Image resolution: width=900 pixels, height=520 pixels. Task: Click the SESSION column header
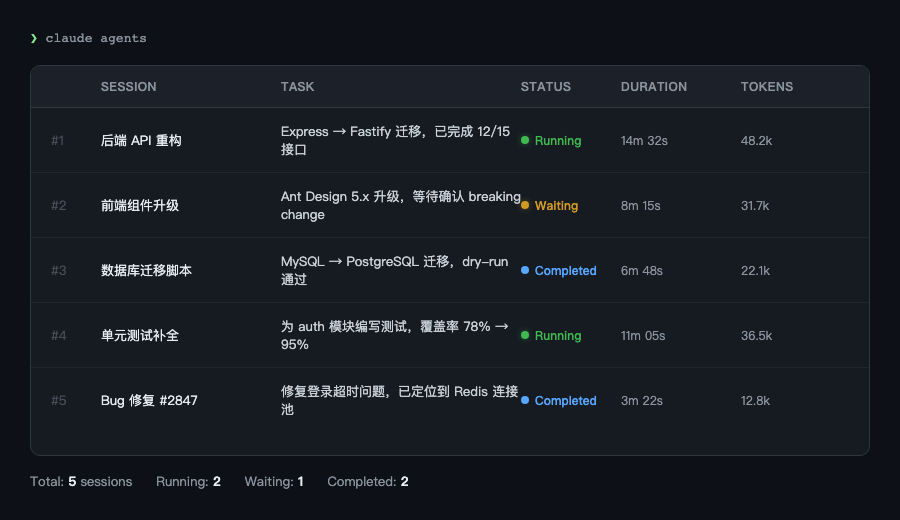point(129,87)
